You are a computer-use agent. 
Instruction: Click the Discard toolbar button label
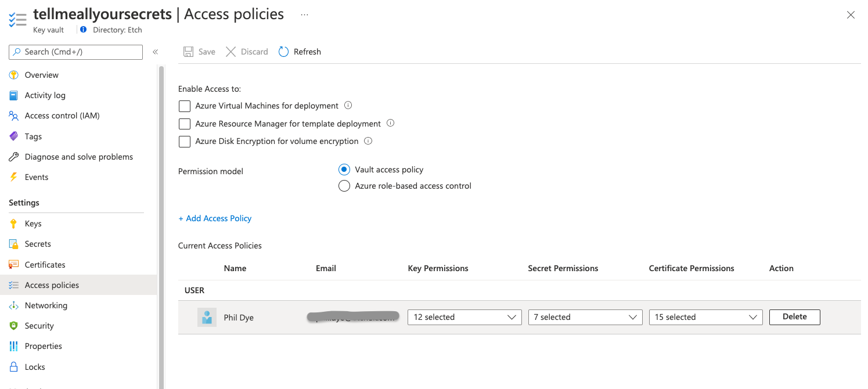click(254, 52)
